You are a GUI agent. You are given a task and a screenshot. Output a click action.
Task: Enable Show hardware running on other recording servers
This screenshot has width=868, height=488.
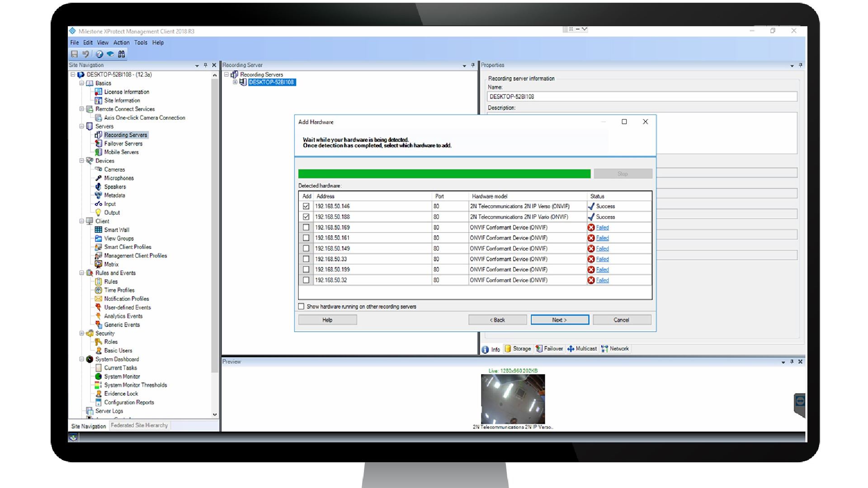point(301,306)
